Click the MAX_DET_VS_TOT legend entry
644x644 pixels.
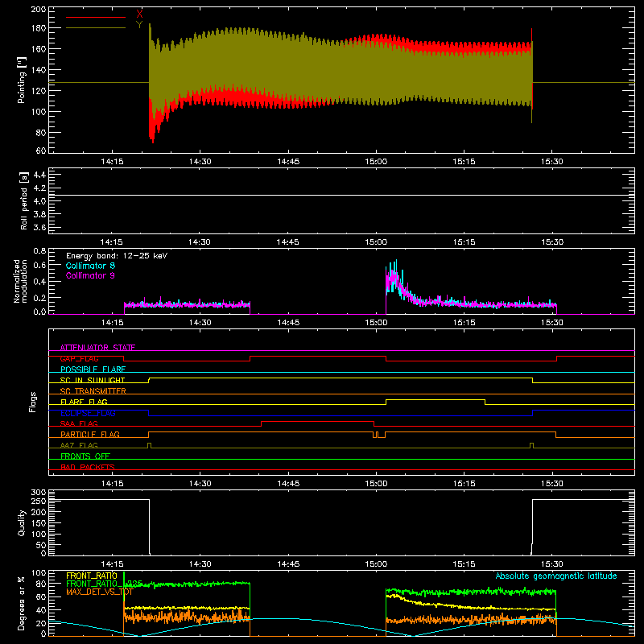(99, 592)
